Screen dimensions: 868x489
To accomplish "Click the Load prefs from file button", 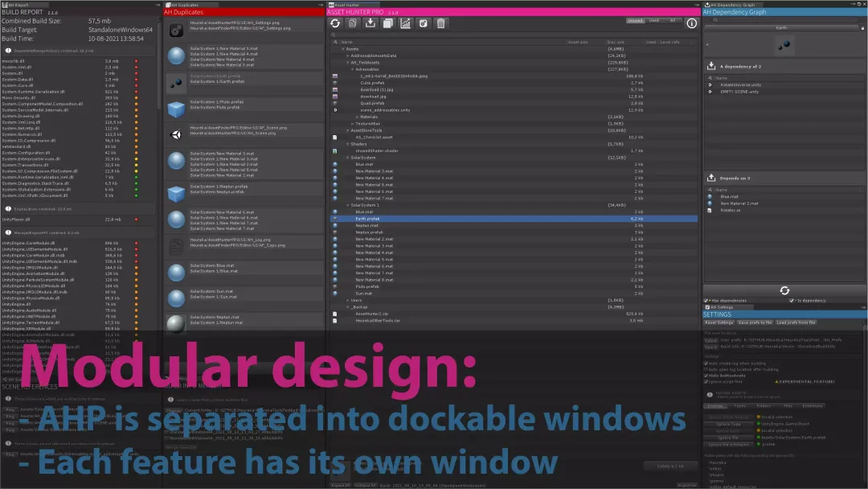I will [x=796, y=323].
